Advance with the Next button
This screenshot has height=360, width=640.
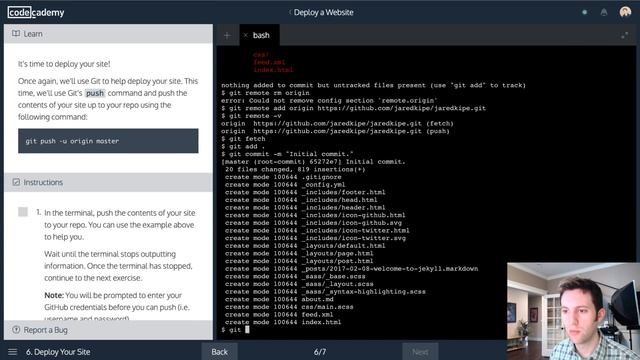pyautogui.click(x=420, y=351)
